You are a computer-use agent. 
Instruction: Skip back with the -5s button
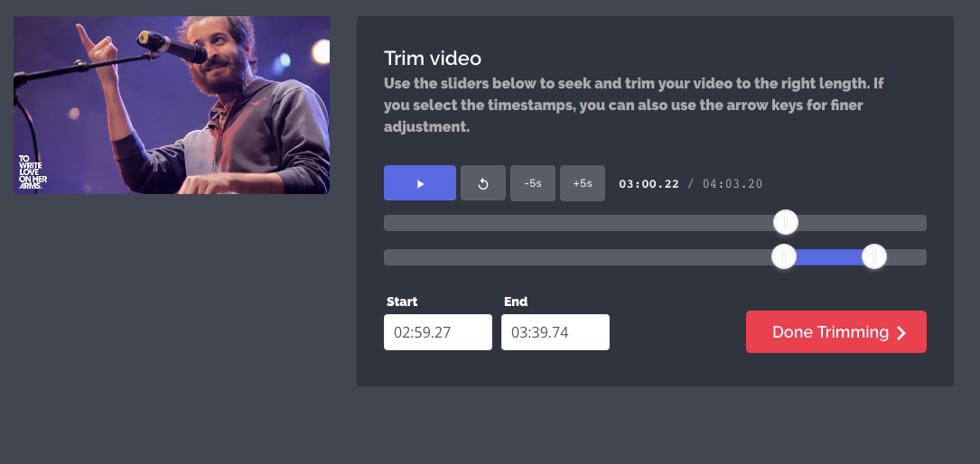point(533,183)
